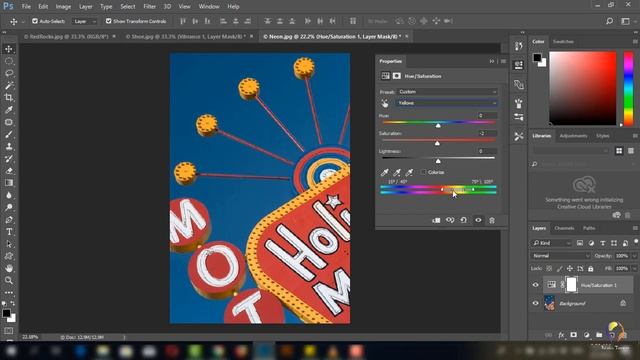The height and width of the screenshot is (360, 640).
Task: Click the foreground color swatch in toolbar
Action: point(6,313)
